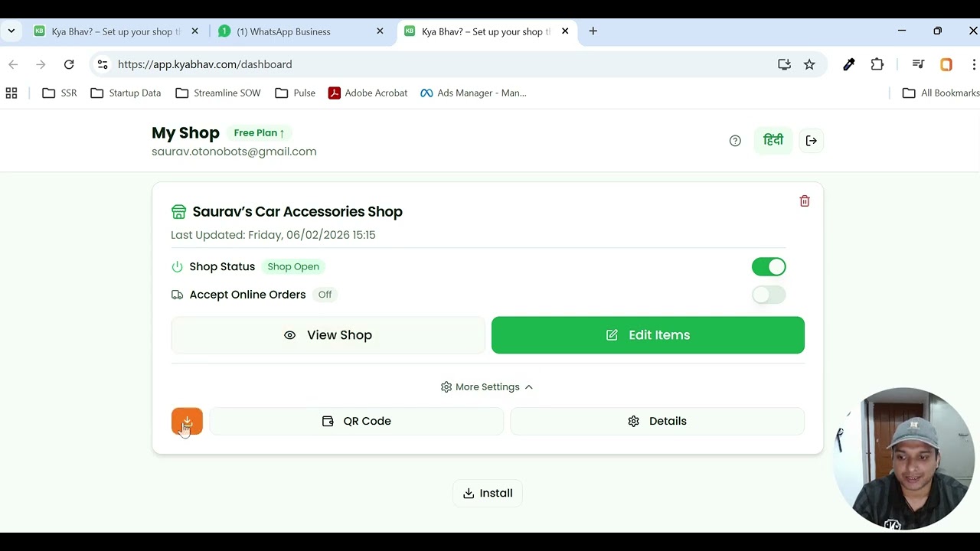The width and height of the screenshot is (980, 551).
Task: Click the My Shop heading
Action: click(x=185, y=132)
